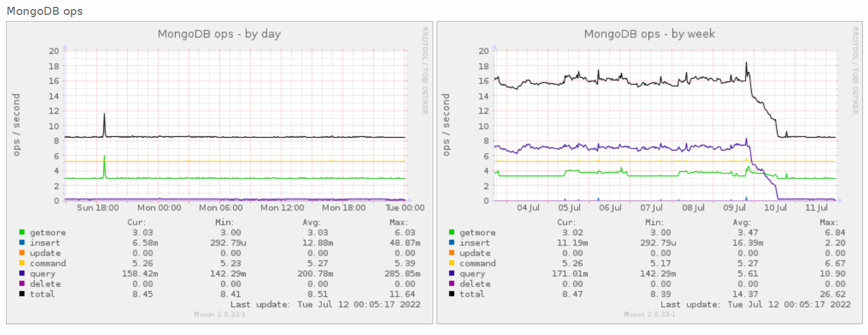Click the 'MongoDB ops - by week' title
This screenshot has height=335, width=868.
click(x=650, y=34)
